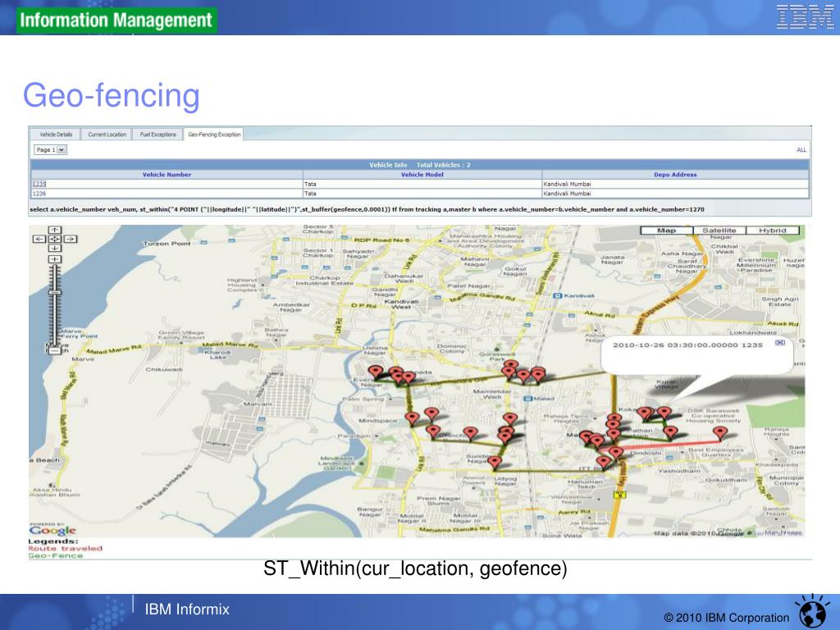Viewport: 840px width, 630px height.
Task: Click the marker at the red route's end
Action: tap(720, 433)
